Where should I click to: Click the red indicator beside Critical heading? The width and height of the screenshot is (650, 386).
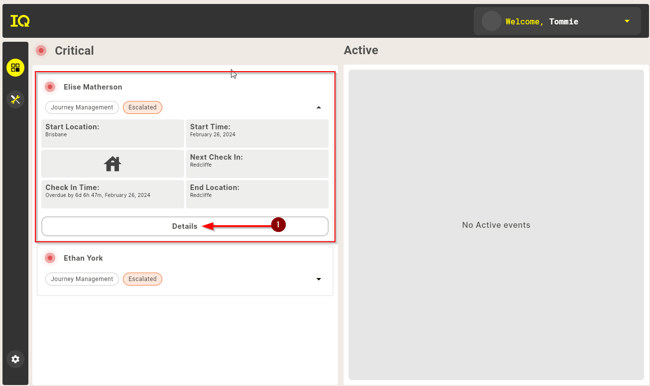click(x=41, y=51)
